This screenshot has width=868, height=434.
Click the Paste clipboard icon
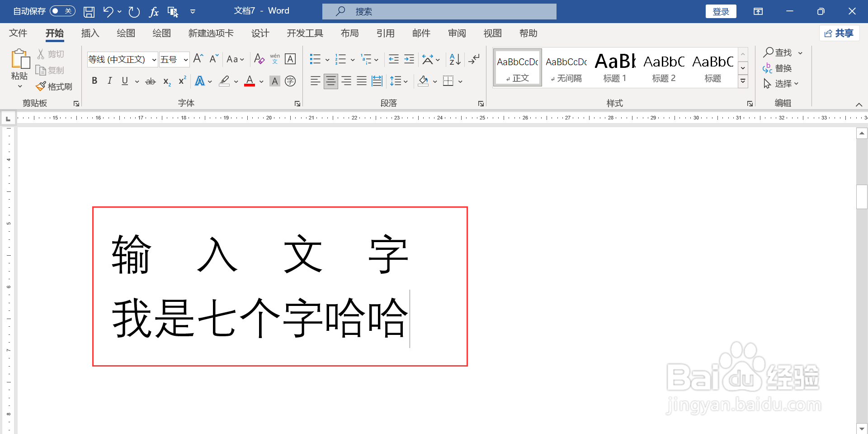(x=19, y=59)
